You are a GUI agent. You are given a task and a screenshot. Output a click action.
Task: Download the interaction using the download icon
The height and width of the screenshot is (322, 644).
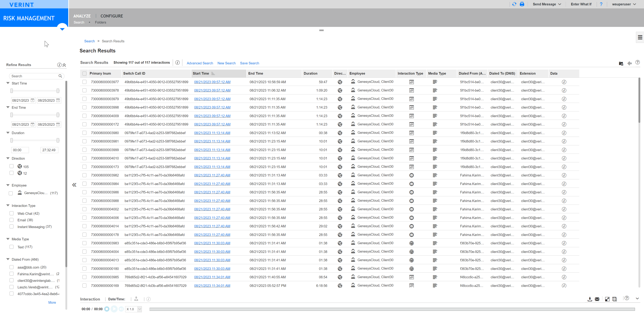point(590,299)
